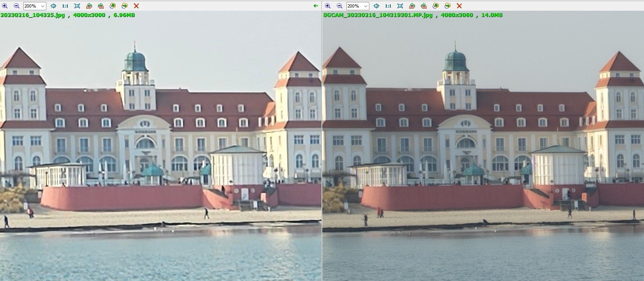644x281 pixels.
Task: Toggle best-fit view for left image
Action: pos(77,6)
